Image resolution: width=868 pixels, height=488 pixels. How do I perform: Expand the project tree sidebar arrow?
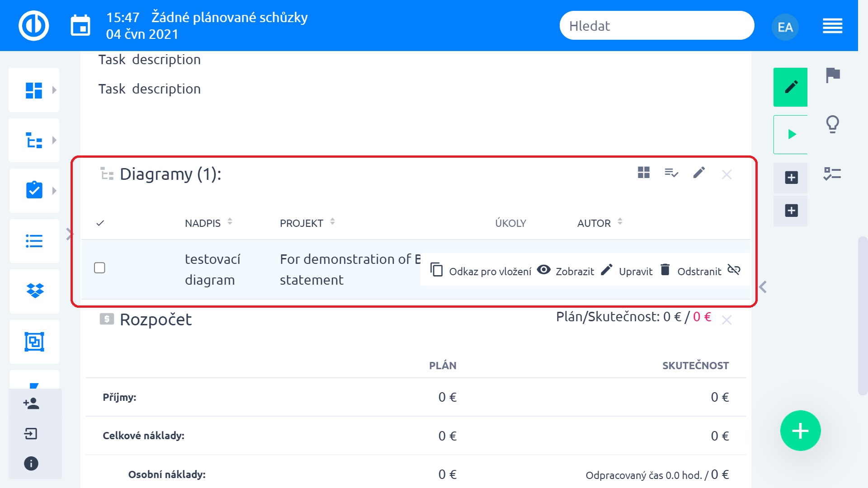click(54, 140)
